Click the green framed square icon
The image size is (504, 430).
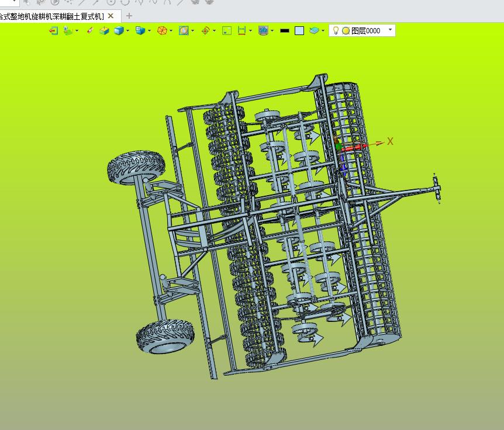tap(227, 31)
